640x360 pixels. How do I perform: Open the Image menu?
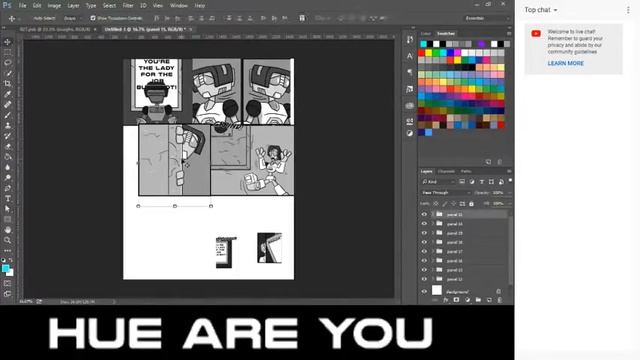point(54,6)
